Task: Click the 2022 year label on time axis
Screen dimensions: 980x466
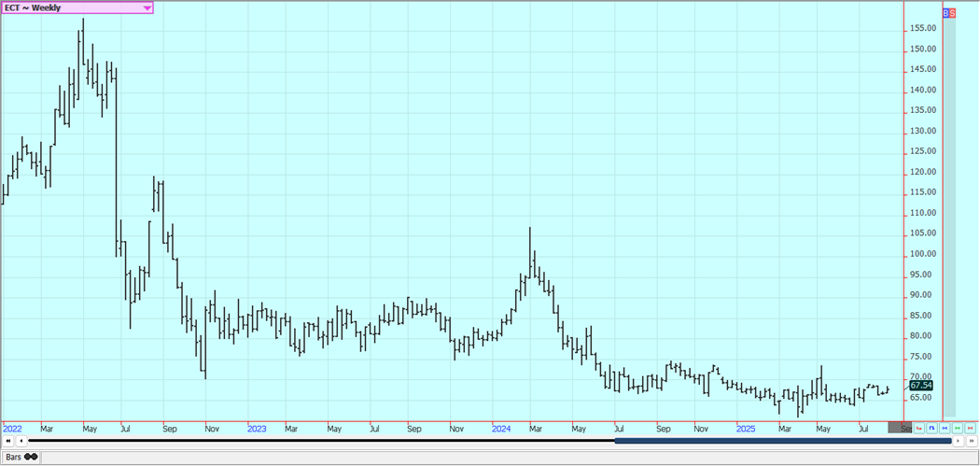Action: point(12,429)
